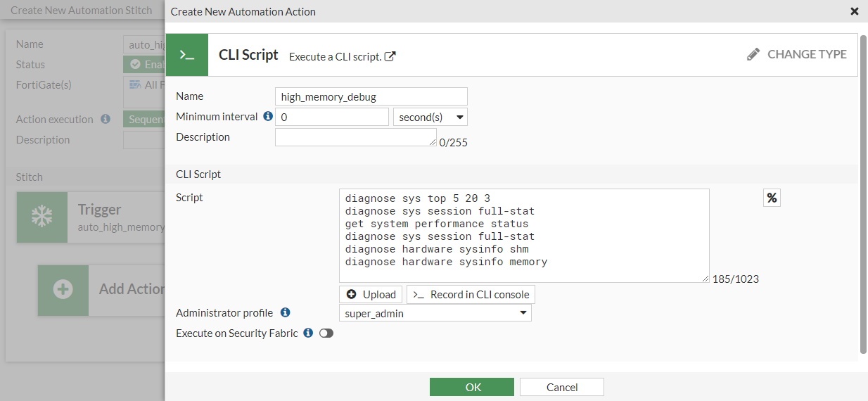
Task: Expand the super_admin Administrator profile dropdown
Action: pos(435,314)
